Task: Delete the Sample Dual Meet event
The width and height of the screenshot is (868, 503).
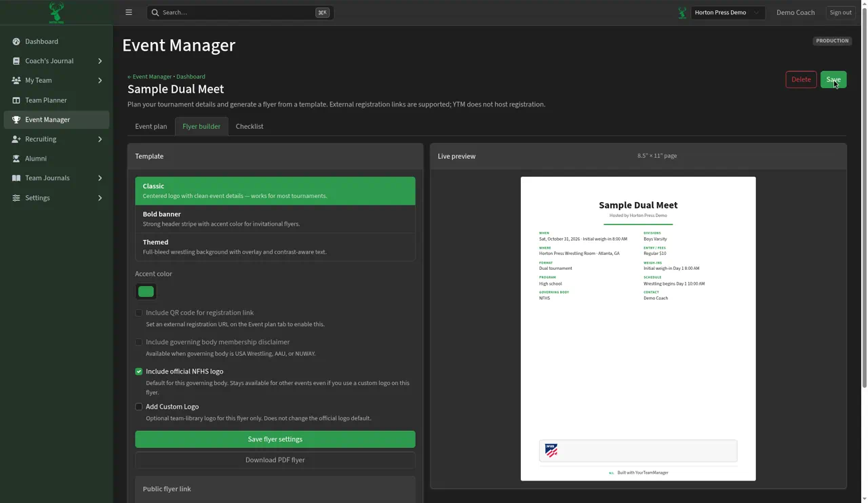Action: (x=801, y=79)
